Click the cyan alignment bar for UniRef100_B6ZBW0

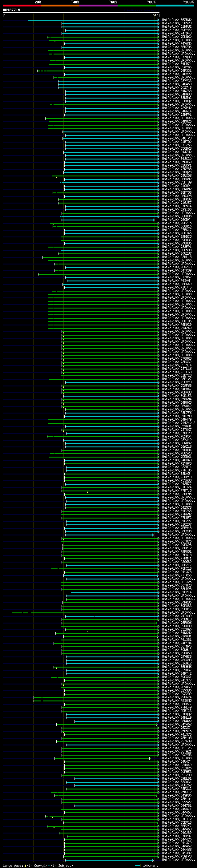(93, 20)
